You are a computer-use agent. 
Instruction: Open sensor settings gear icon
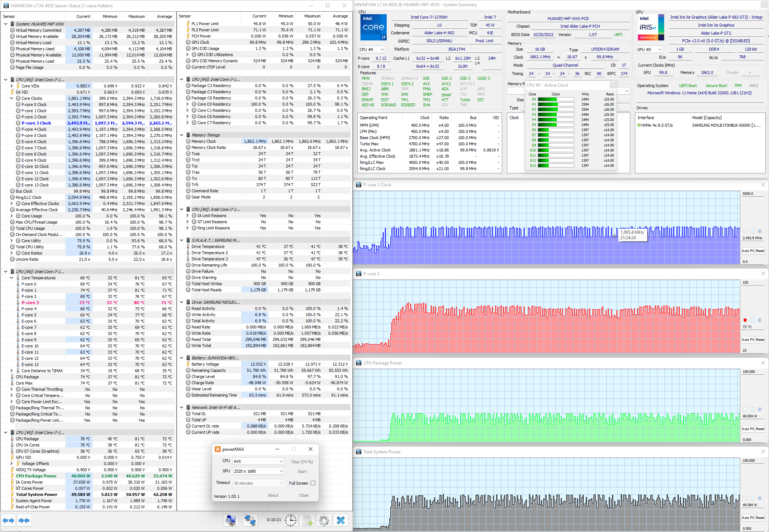(x=324, y=520)
